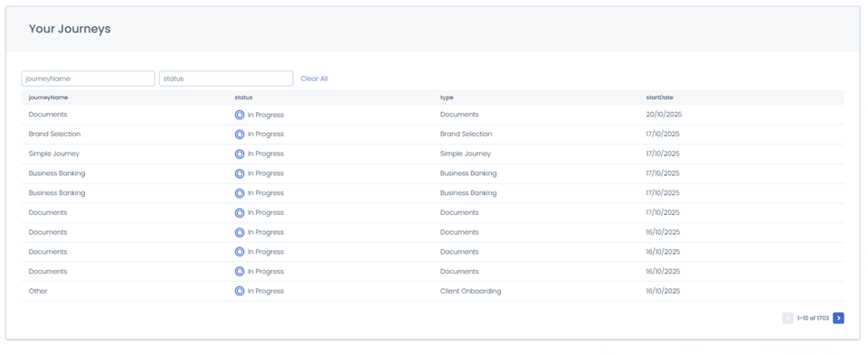Click In Progress text in Other row
Screen dimensions: 868x354
tap(266, 291)
